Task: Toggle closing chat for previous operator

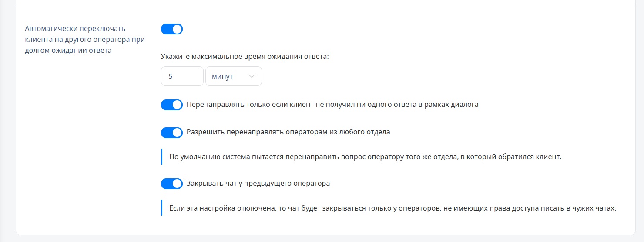Action: [x=172, y=184]
